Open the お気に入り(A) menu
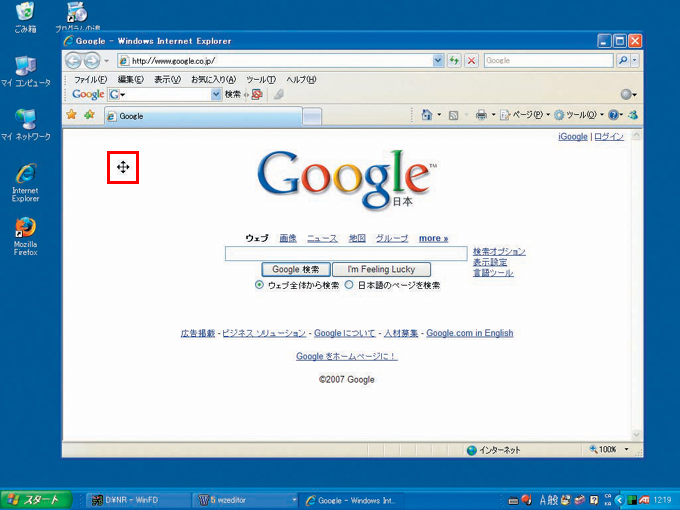This screenshot has width=680, height=510. (x=213, y=79)
